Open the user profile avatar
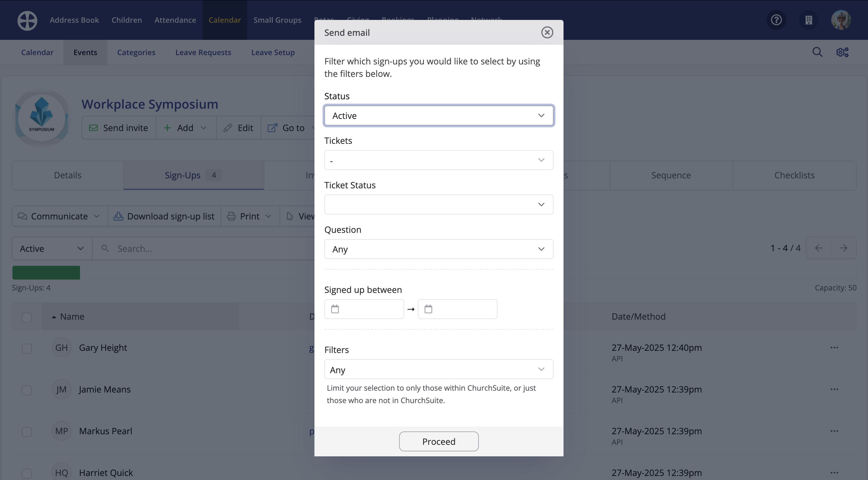 pyautogui.click(x=841, y=20)
